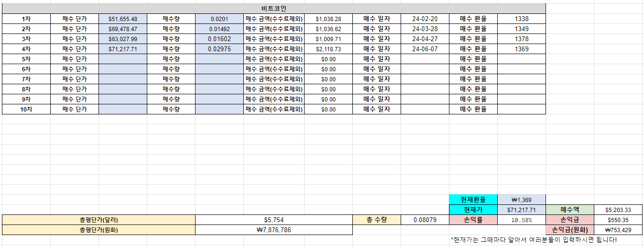Click the purchase amount $1,009.71
Viewport: 644px width, 247px height.
pyautogui.click(x=328, y=39)
